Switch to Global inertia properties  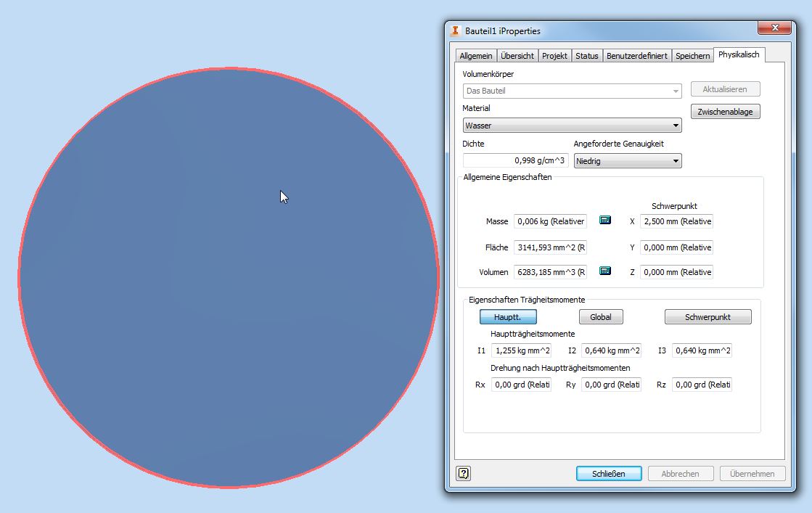pyautogui.click(x=600, y=317)
